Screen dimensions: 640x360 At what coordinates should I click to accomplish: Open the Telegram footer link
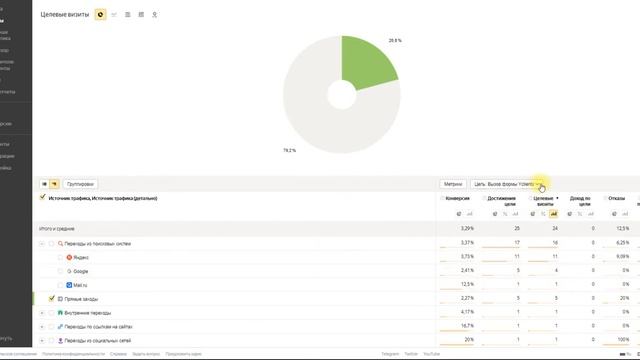click(390, 354)
